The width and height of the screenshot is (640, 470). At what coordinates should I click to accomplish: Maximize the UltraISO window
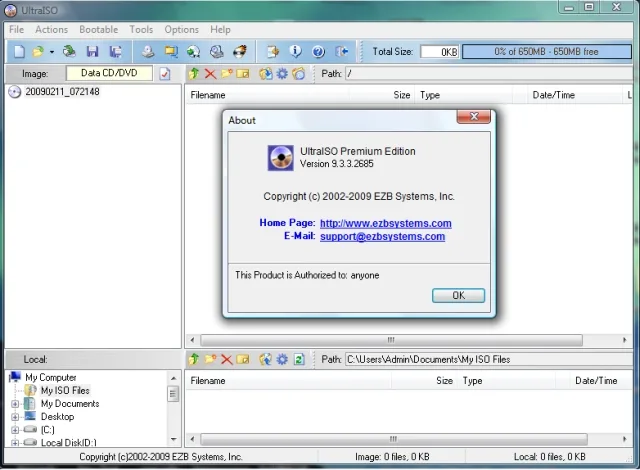589,7
